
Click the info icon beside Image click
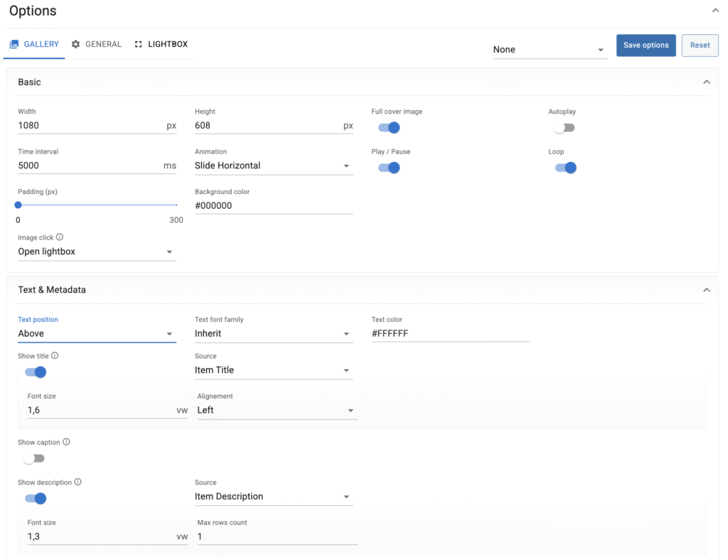[60, 237]
